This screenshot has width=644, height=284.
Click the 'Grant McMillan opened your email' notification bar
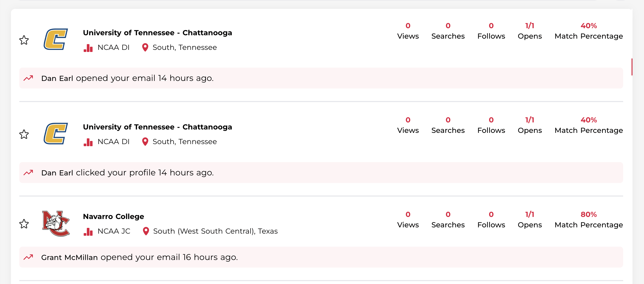321,257
